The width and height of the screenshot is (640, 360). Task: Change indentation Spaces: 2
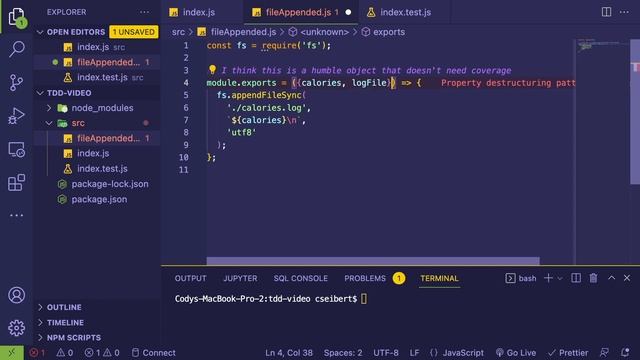(x=343, y=353)
